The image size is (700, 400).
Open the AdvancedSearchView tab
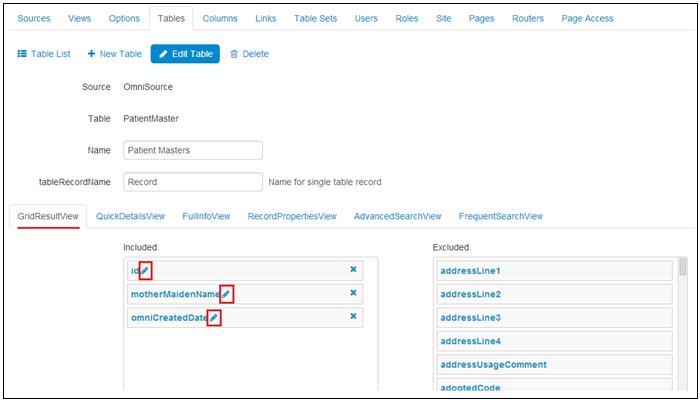[397, 216]
